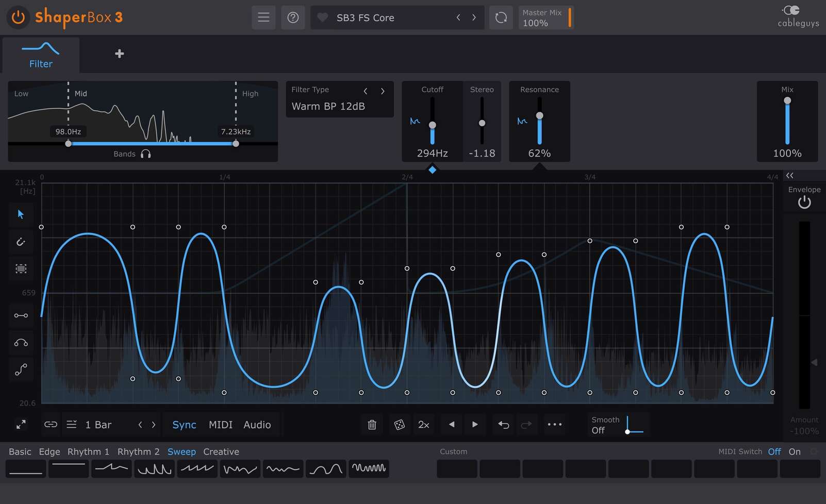Select the pen draw tool
The image size is (826, 504).
click(21, 242)
